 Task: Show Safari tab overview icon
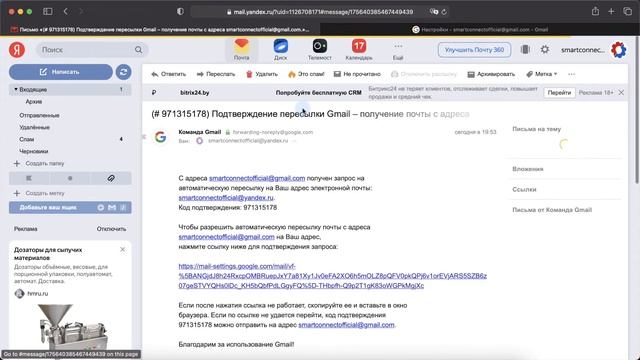click(627, 11)
